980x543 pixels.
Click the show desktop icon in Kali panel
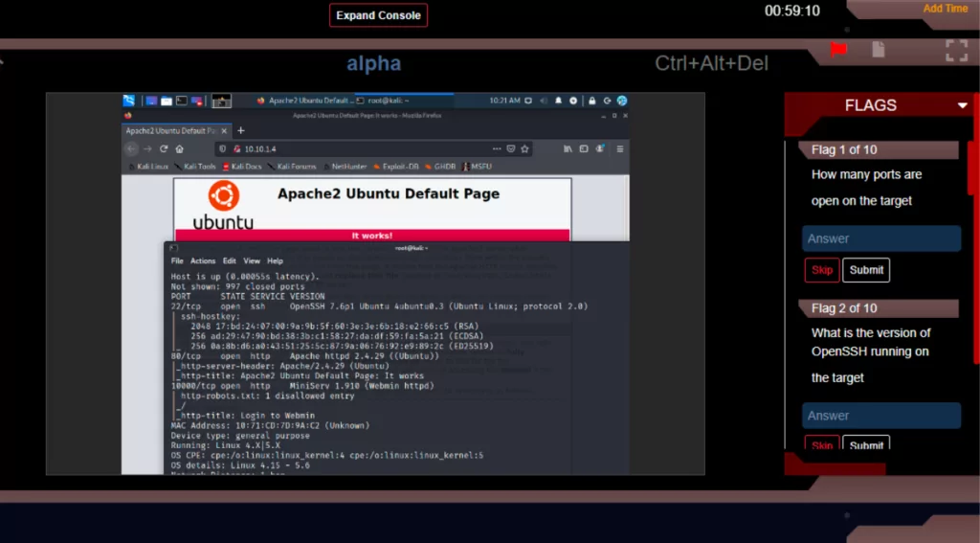pyautogui.click(x=151, y=101)
